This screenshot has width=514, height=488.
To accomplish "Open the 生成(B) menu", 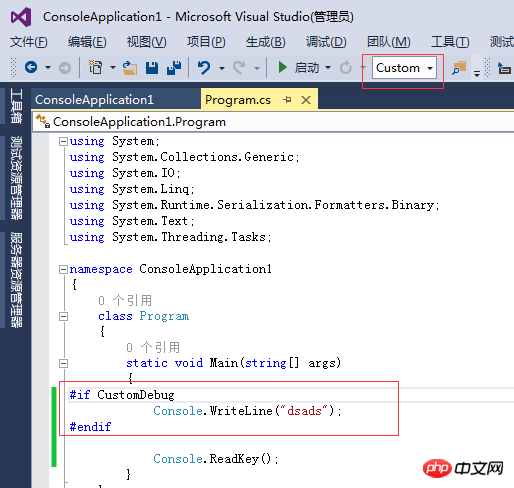I will click(265, 42).
